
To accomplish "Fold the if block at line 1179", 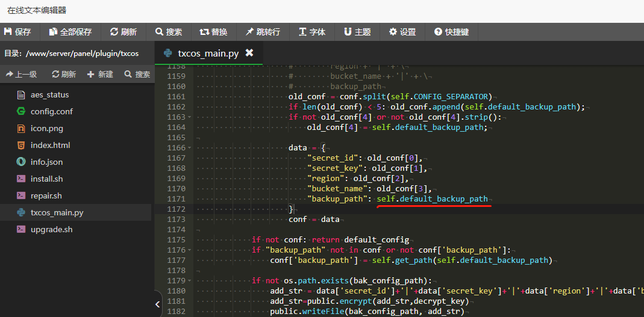I will [x=189, y=281].
